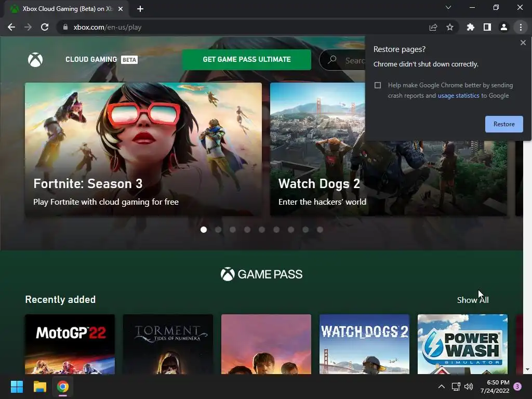The height and width of the screenshot is (399, 532).
Task: Click GET GAME PASS ULTIMATE button
Action: click(247, 60)
